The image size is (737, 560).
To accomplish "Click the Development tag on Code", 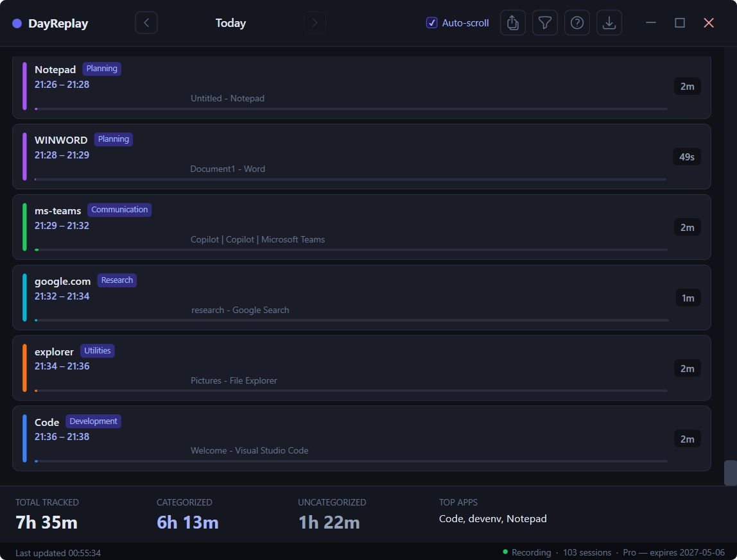I will point(94,421).
